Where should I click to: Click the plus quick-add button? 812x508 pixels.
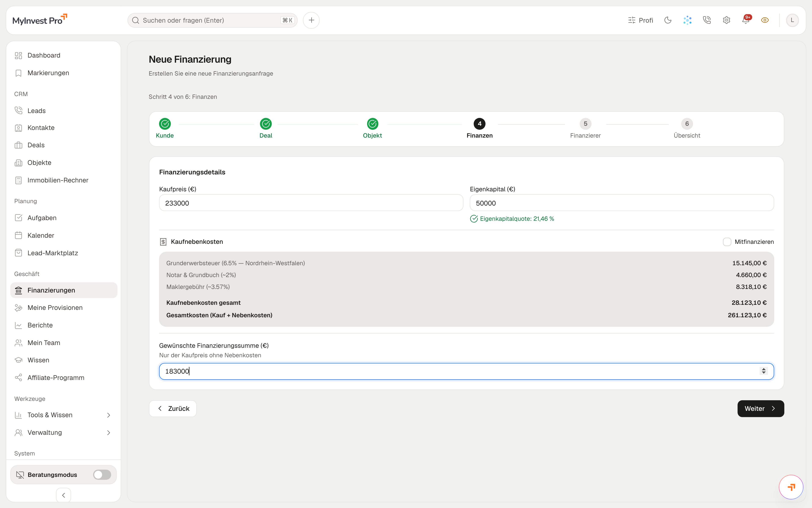(311, 21)
